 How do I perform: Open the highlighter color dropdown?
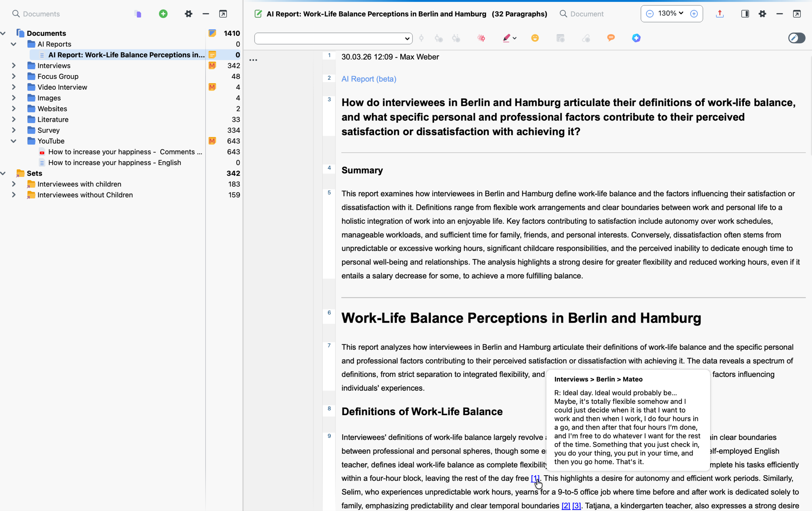[514, 38]
